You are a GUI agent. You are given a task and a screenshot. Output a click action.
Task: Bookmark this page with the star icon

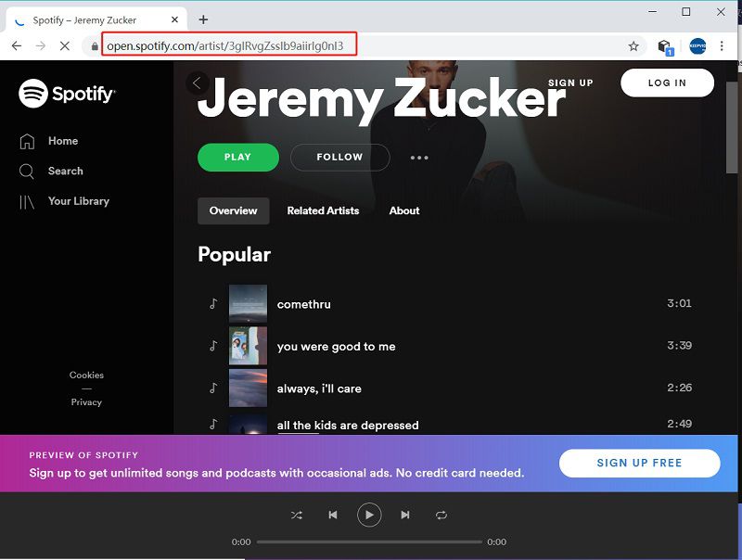[633, 45]
